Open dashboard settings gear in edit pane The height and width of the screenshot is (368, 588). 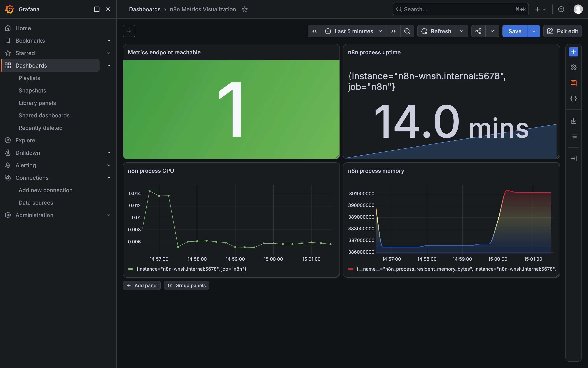click(573, 67)
